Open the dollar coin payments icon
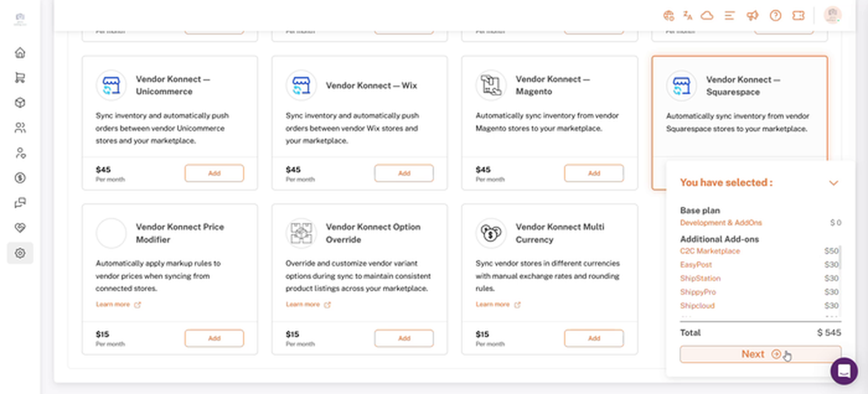The width and height of the screenshot is (868, 394). (x=20, y=178)
